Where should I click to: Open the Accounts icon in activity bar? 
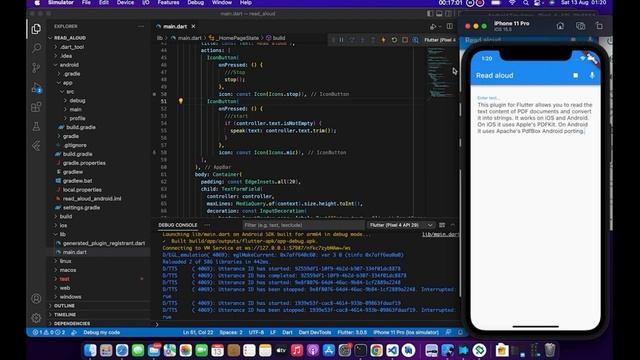click(x=36, y=298)
